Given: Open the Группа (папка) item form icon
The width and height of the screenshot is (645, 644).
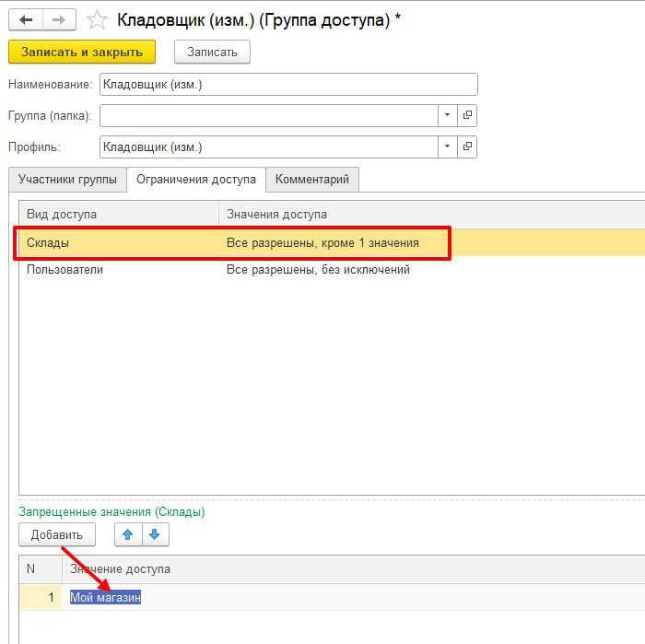Looking at the screenshot, I should coord(467,115).
